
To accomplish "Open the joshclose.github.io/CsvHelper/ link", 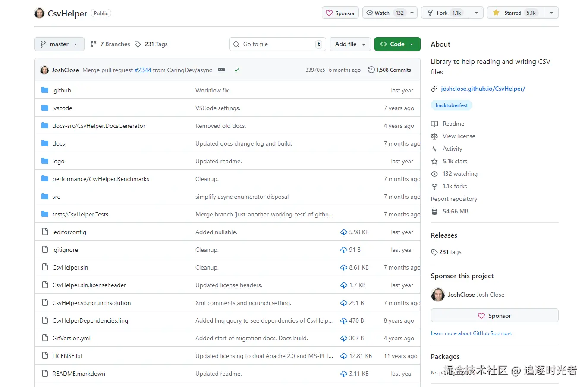I will [x=483, y=89].
